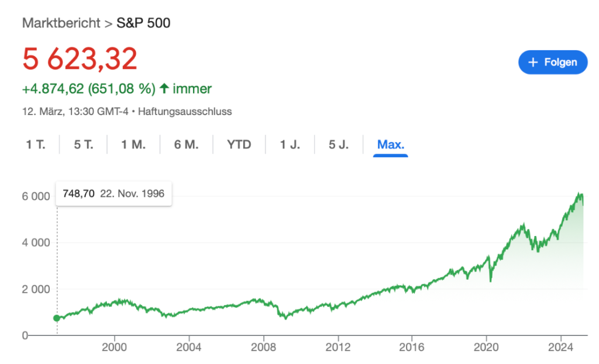Show the 5 J. chart range
The height and width of the screenshot is (364, 599).
point(338,144)
